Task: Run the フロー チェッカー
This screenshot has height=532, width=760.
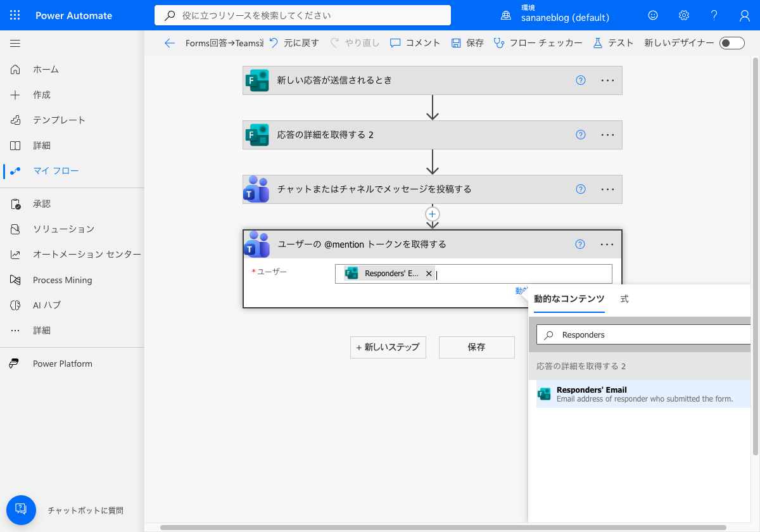Action: click(x=538, y=43)
